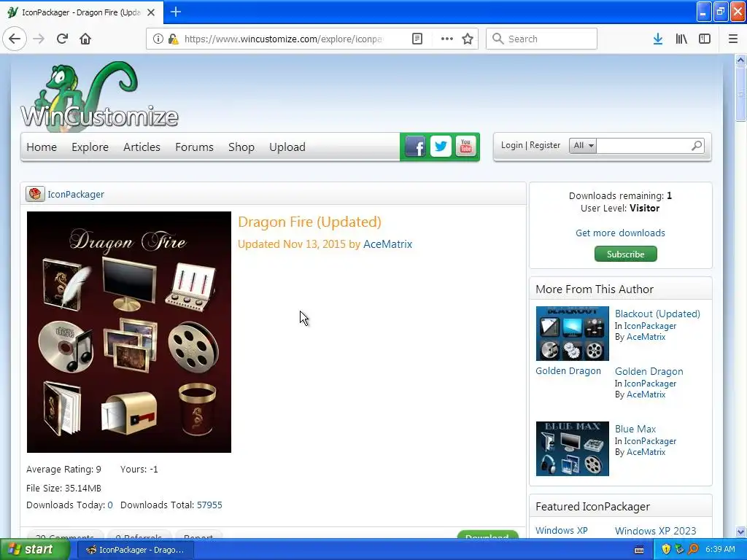Open Blackout (Updated) skin link
The image size is (747, 560).
tap(657, 314)
